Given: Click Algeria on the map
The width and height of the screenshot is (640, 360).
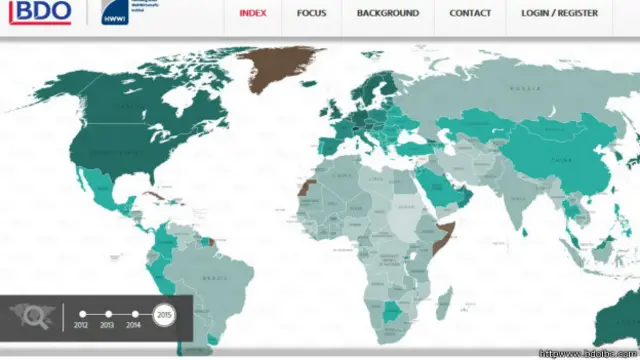Looking at the screenshot, I should [x=341, y=176].
